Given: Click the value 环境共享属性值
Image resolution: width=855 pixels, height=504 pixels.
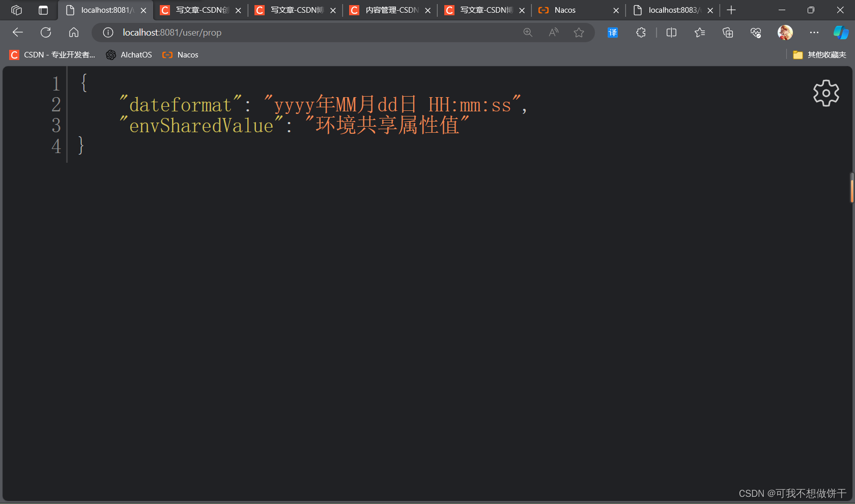Looking at the screenshot, I should [387, 126].
